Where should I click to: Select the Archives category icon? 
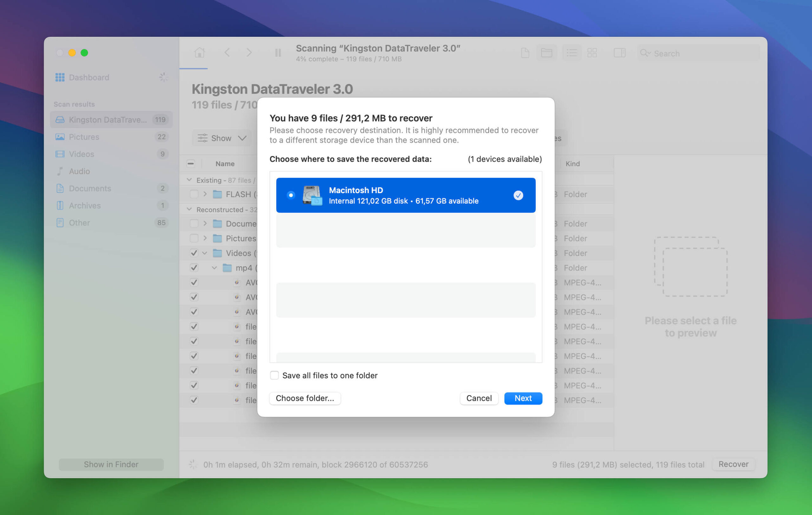pos(60,205)
